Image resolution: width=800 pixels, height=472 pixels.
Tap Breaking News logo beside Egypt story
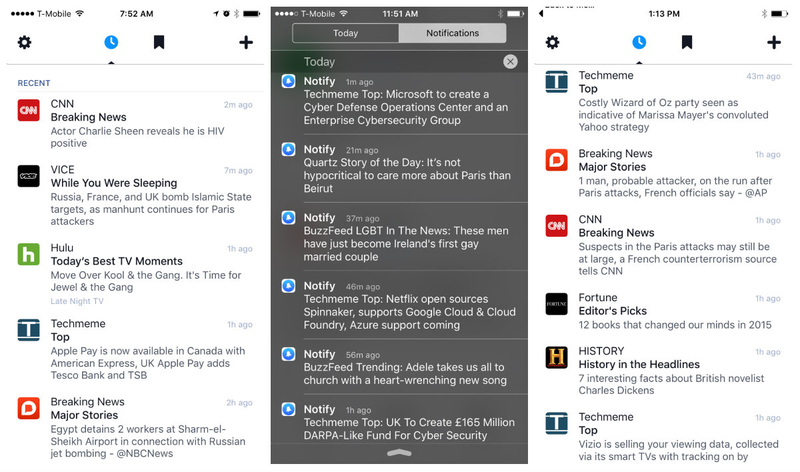(x=29, y=408)
